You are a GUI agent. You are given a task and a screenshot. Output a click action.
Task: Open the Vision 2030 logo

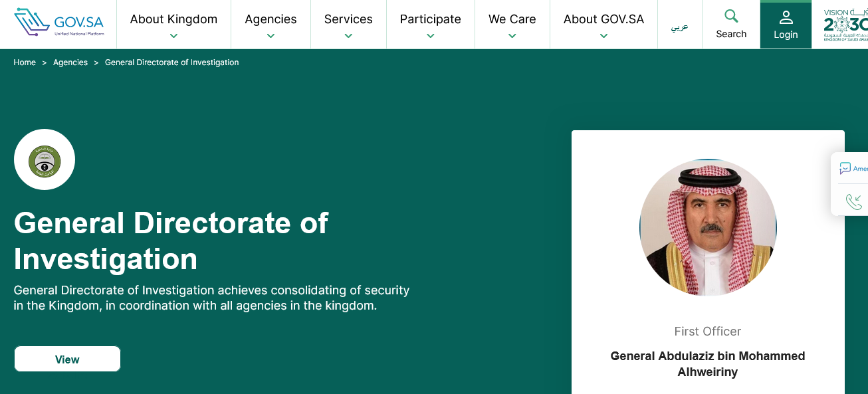click(845, 25)
